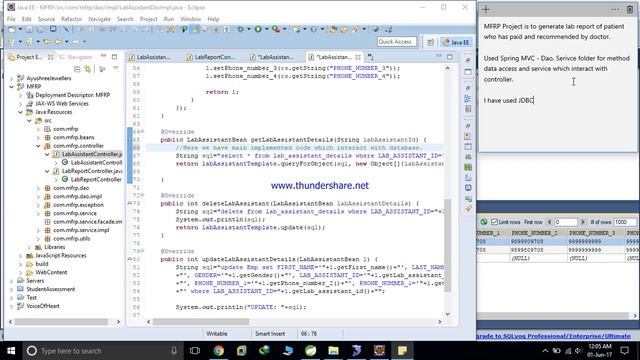The height and width of the screenshot is (360, 640).
Task: Click SQLyog results horizontal scrollbar
Action: [x=554, y=316]
